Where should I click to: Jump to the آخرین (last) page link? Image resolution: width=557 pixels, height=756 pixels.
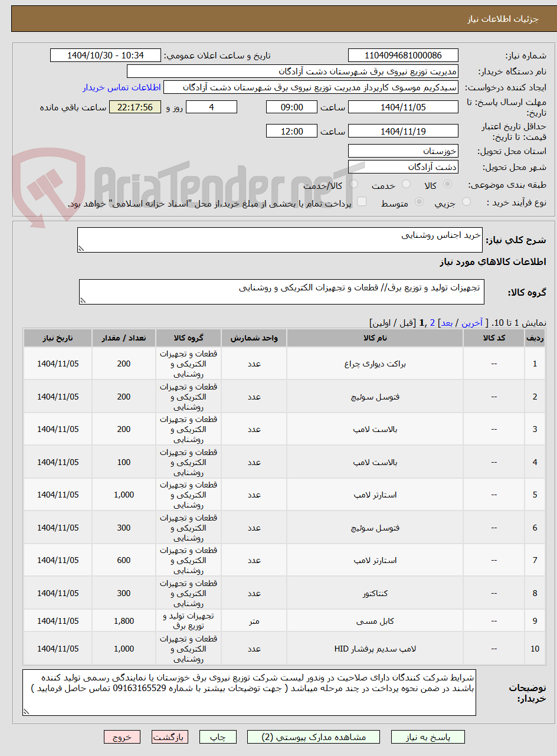point(471,323)
